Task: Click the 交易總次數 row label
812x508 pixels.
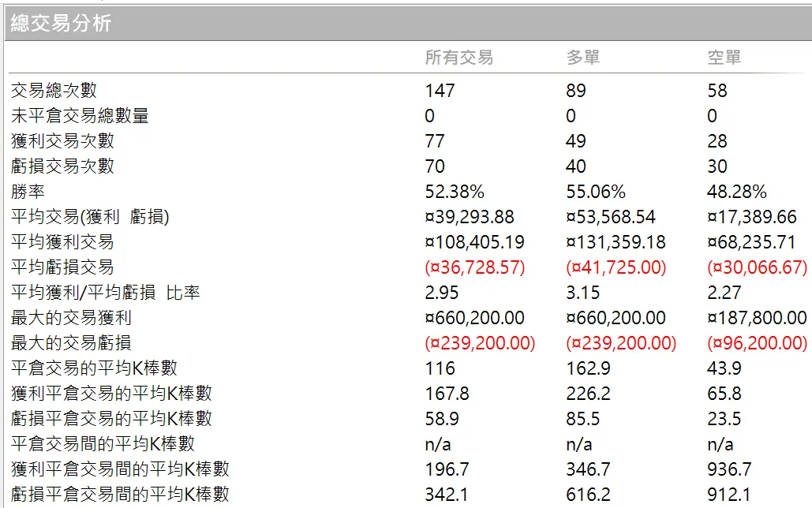Action: tap(54, 91)
